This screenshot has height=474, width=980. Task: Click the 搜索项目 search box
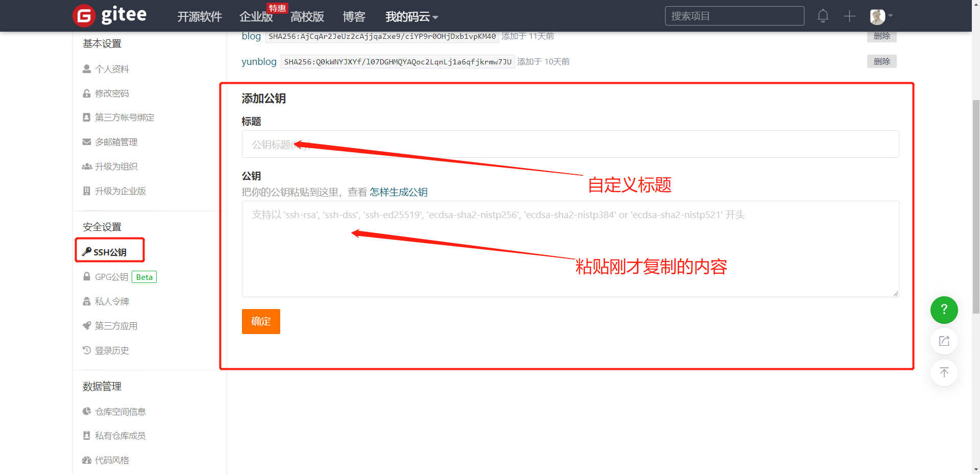(734, 16)
